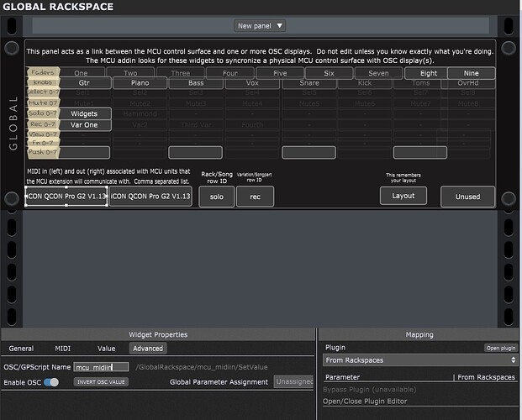Viewport: 522px width, 420px height.
Task: Click the rec Variation/Songpart row ID widget
Action: coord(255,197)
